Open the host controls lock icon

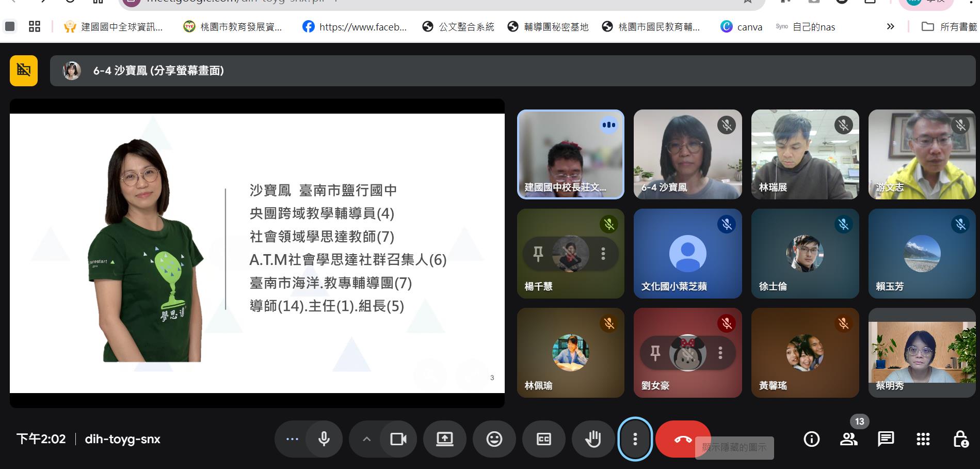coord(960,439)
